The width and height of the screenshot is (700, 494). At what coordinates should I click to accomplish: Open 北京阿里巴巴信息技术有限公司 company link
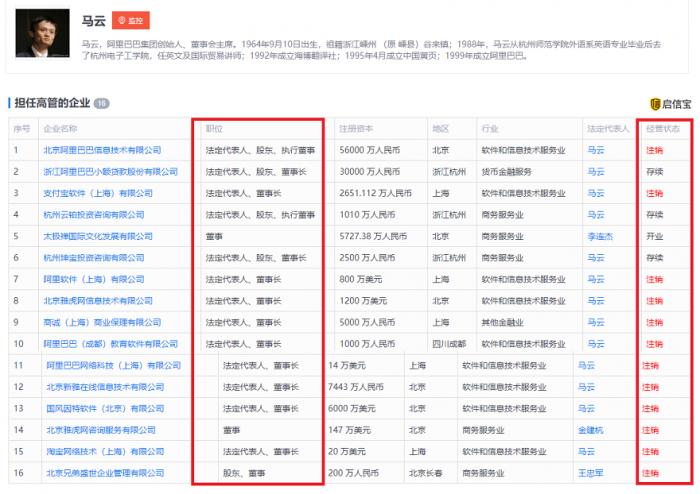coord(102,150)
